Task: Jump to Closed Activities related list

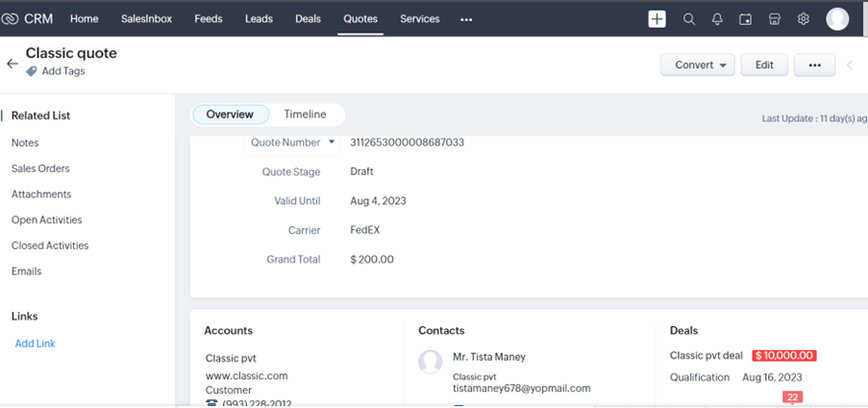Action: tap(50, 245)
